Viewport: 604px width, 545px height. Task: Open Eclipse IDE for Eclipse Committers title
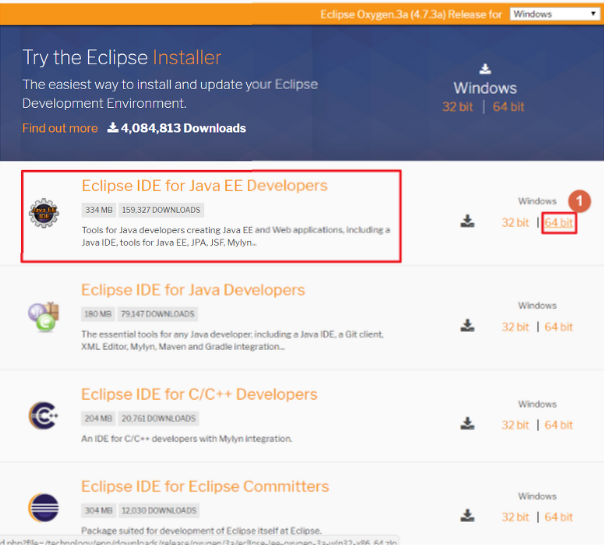[x=205, y=486]
